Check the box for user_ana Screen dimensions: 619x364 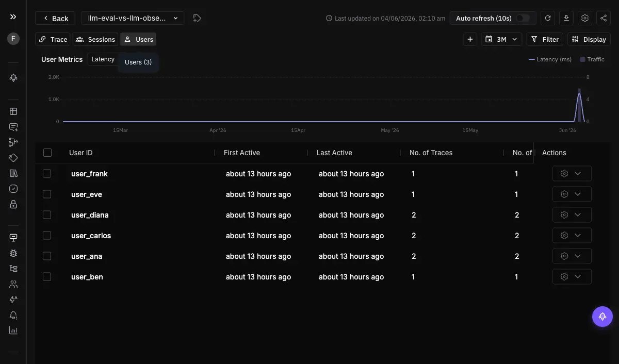tap(47, 256)
